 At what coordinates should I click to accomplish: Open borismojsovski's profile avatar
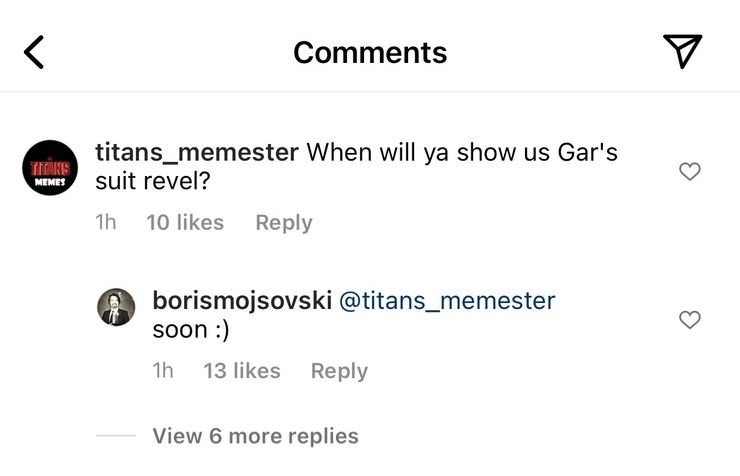[116, 307]
